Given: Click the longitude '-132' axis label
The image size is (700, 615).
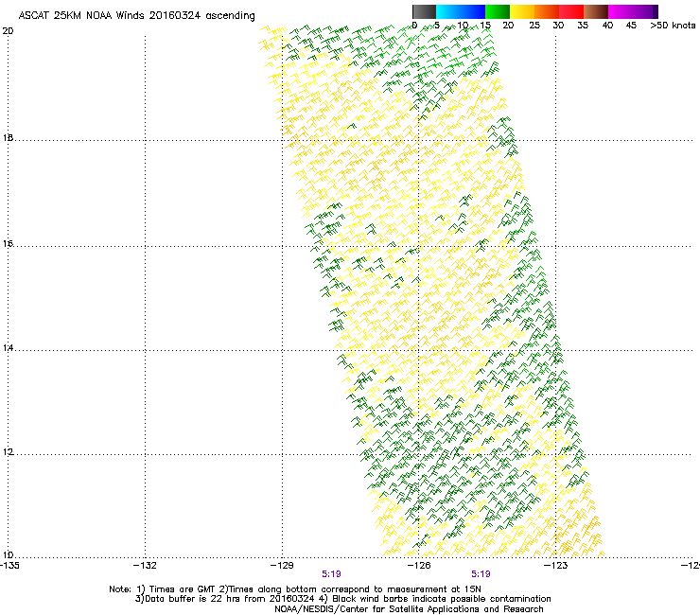Looking at the screenshot, I should [145, 566].
